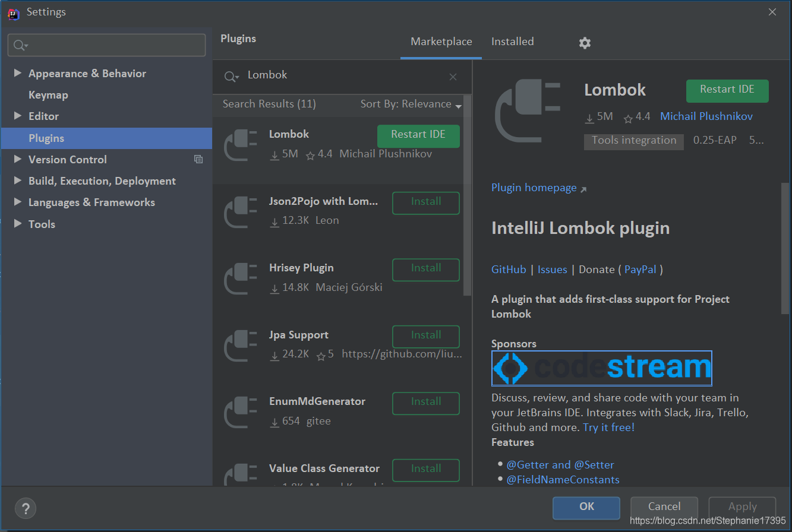Click the external link arrow beside Plugin homepage

583,189
